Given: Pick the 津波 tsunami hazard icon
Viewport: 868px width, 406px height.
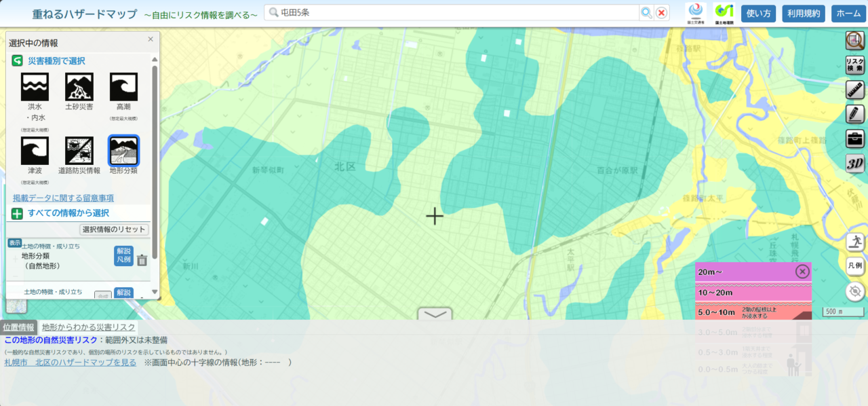Looking at the screenshot, I should tap(35, 151).
